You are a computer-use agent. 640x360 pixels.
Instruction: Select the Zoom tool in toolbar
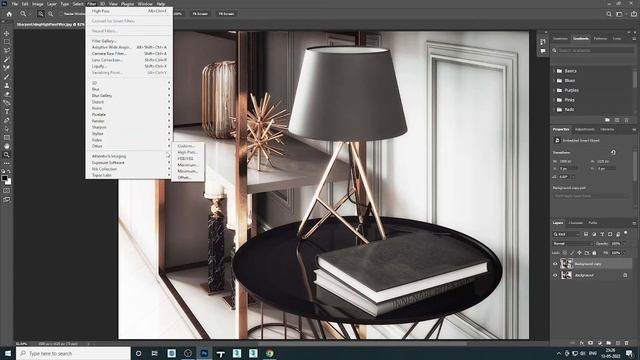coord(7,155)
